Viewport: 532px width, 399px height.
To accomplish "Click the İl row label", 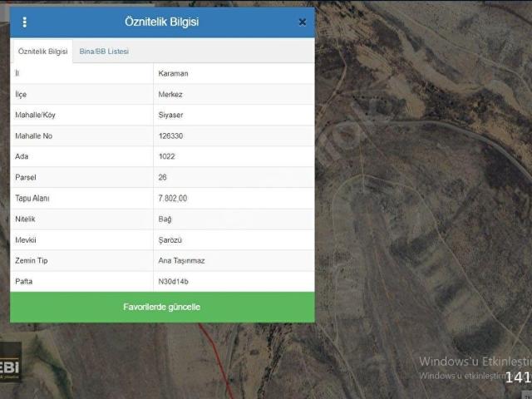I will 17,74.
